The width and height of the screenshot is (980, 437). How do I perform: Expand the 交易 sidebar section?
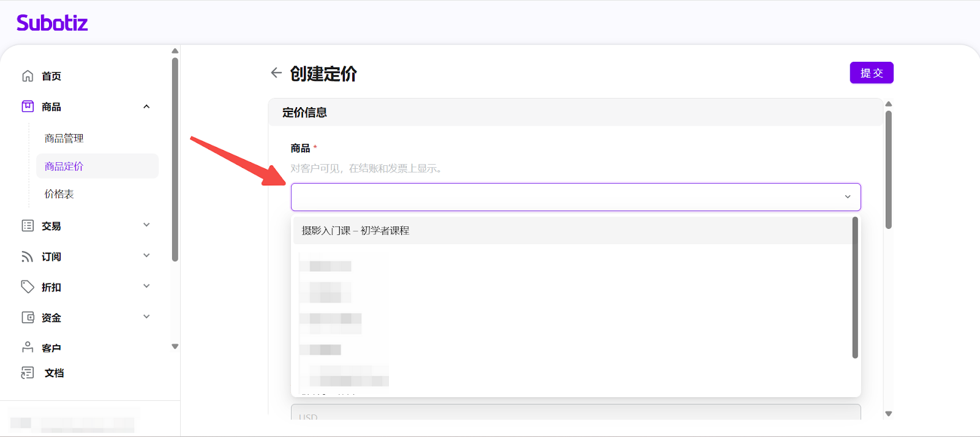point(146,225)
